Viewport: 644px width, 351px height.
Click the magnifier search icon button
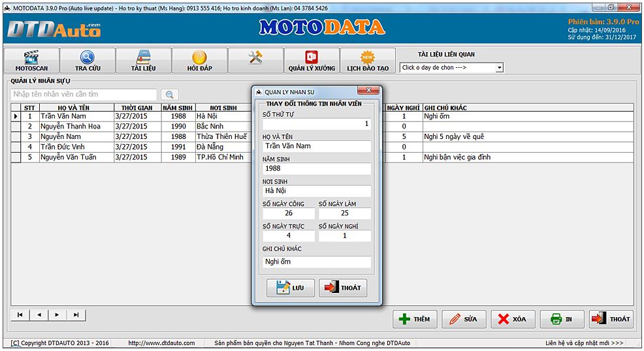click(x=170, y=95)
